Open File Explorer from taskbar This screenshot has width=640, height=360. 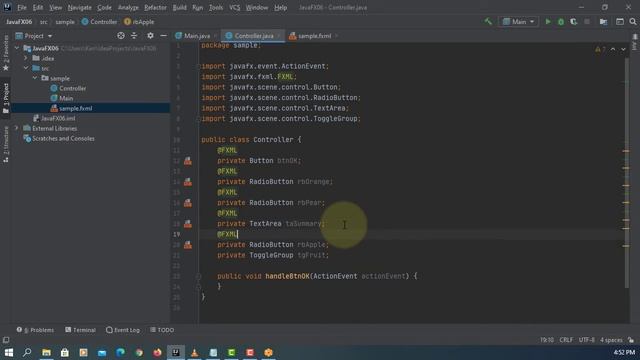coord(46,353)
